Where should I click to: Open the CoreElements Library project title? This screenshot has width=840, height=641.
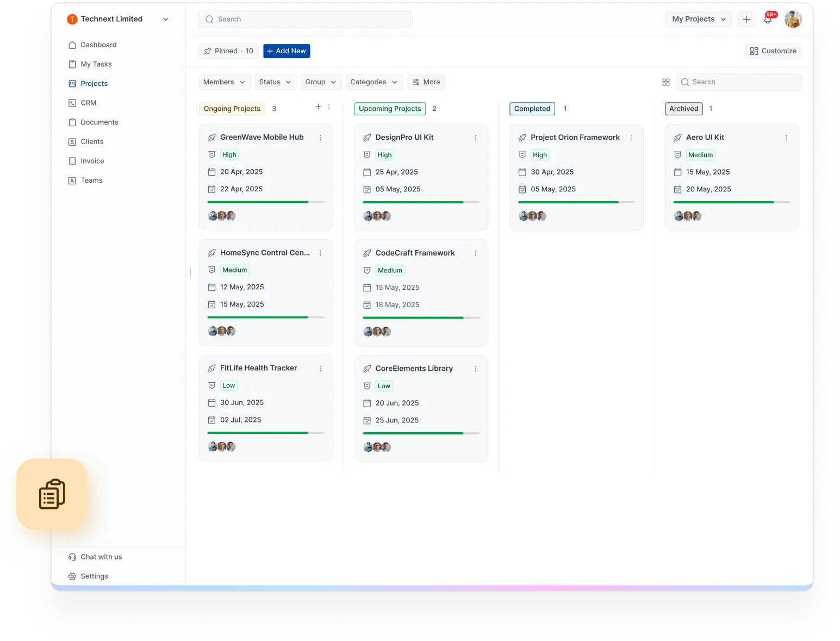pos(414,369)
